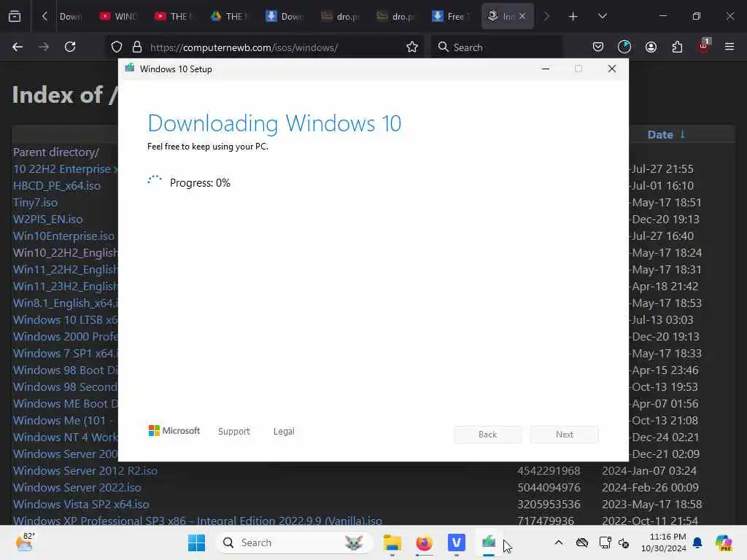This screenshot has height=560, width=747.
Task: Switch to the first THE YouTube tab
Action: click(174, 17)
